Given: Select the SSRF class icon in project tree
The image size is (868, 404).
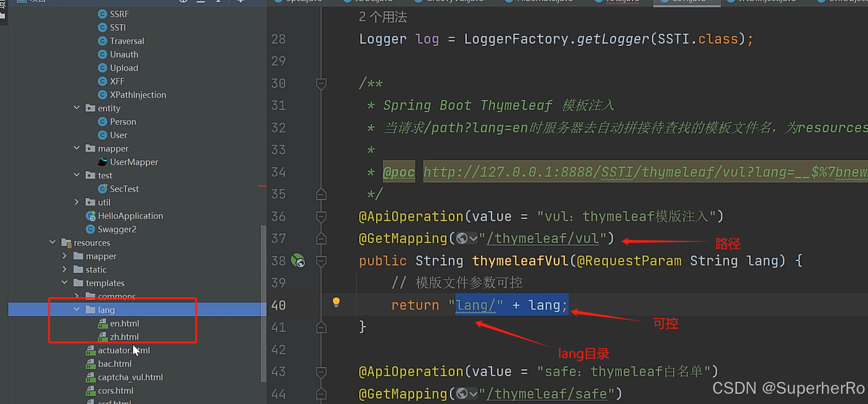Looking at the screenshot, I should (x=103, y=14).
